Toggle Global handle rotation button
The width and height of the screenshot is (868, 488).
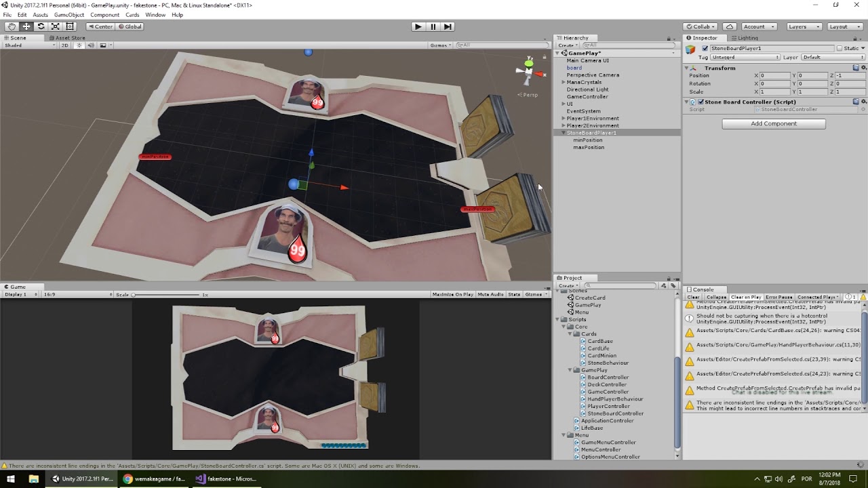pyautogui.click(x=130, y=26)
